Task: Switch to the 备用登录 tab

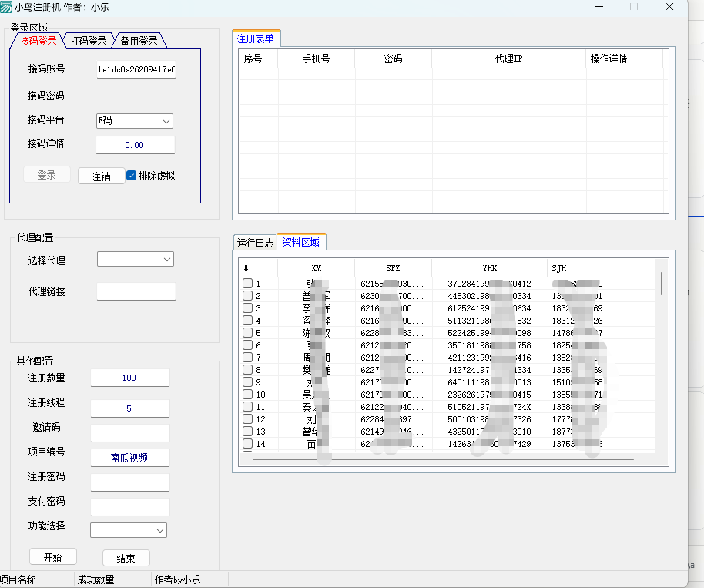Action: pyautogui.click(x=139, y=41)
